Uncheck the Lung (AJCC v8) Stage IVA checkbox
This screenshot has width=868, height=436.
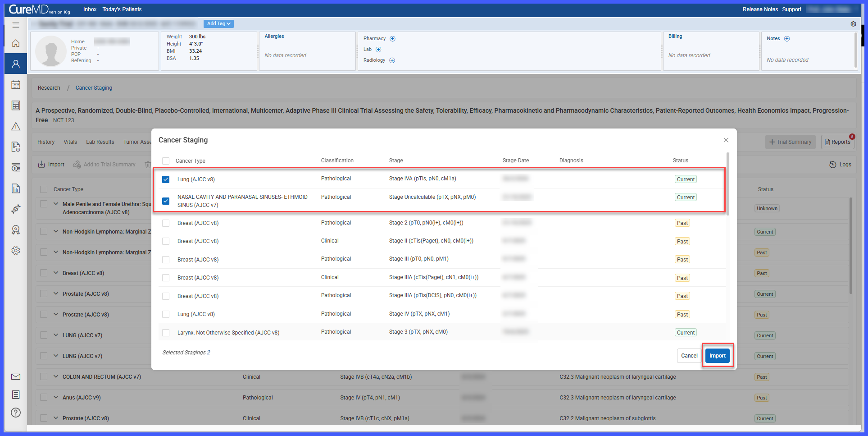point(166,179)
